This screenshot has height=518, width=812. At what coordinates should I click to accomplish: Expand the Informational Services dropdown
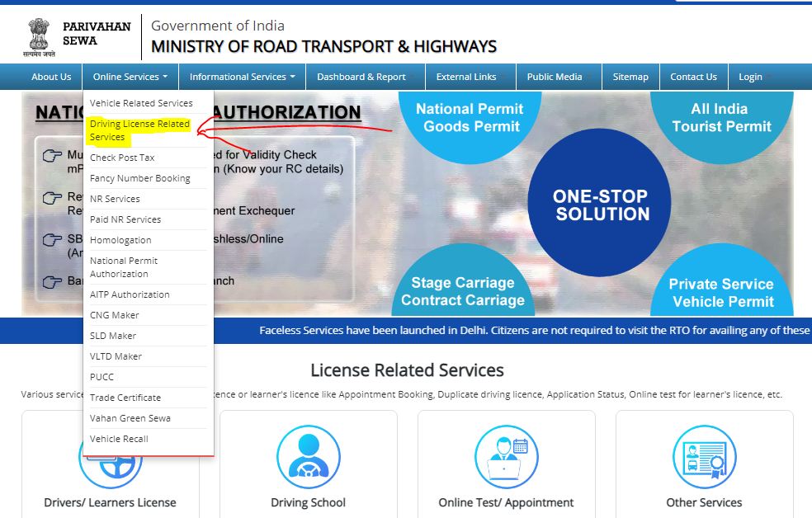click(241, 76)
